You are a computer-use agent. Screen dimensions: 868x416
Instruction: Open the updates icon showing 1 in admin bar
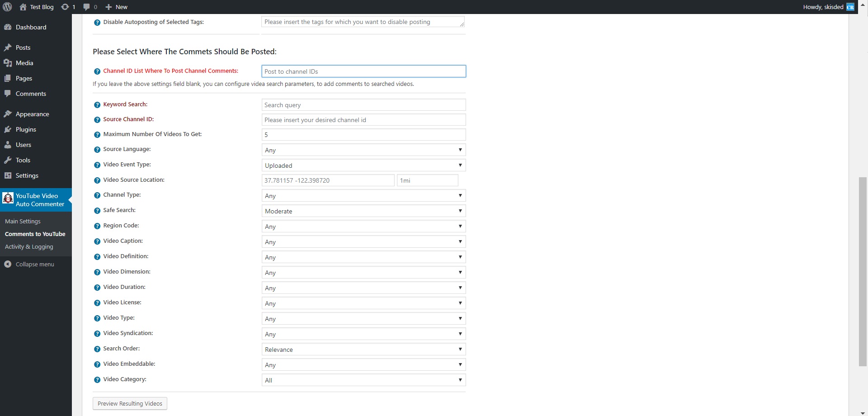(x=68, y=7)
